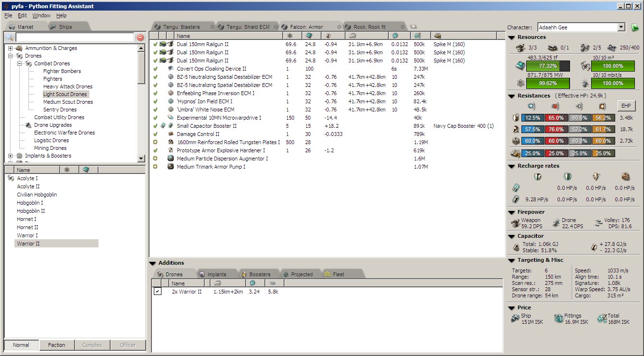
Task: Close the Tengu: Shield ECM tab
Action: click(x=276, y=27)
